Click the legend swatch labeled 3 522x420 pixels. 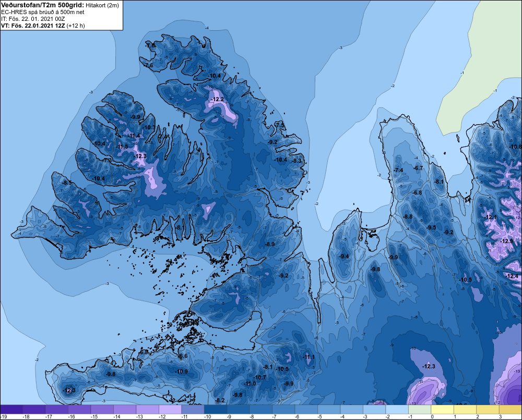[511, 410]
